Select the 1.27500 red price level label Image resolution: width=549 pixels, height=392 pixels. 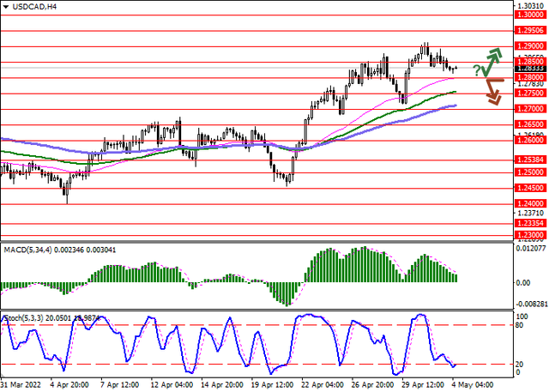530,93
